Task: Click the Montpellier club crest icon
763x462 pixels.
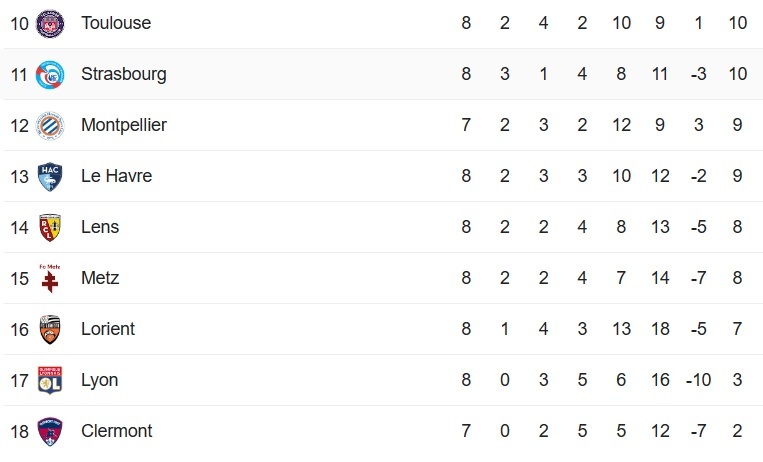Action: click(x=49, y=125)
